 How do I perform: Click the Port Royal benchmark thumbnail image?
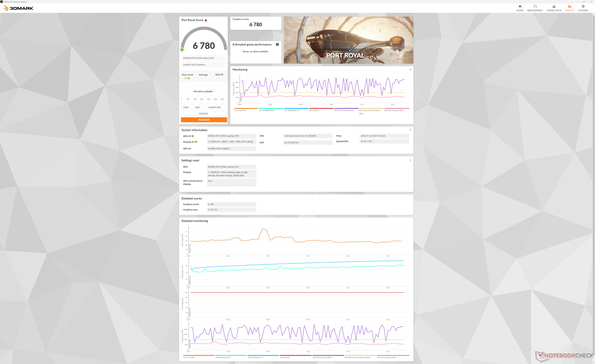(348, 40)
